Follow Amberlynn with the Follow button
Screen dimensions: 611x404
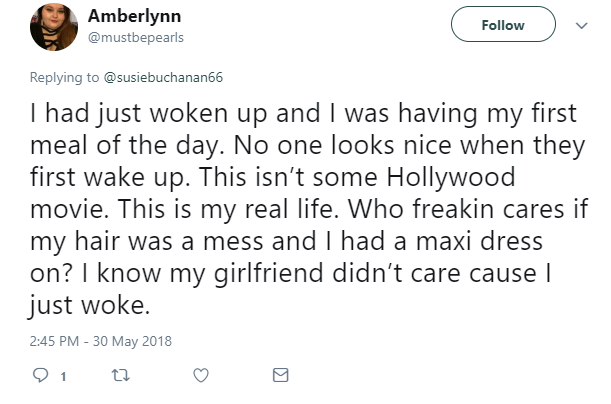[x=503, y=24]
